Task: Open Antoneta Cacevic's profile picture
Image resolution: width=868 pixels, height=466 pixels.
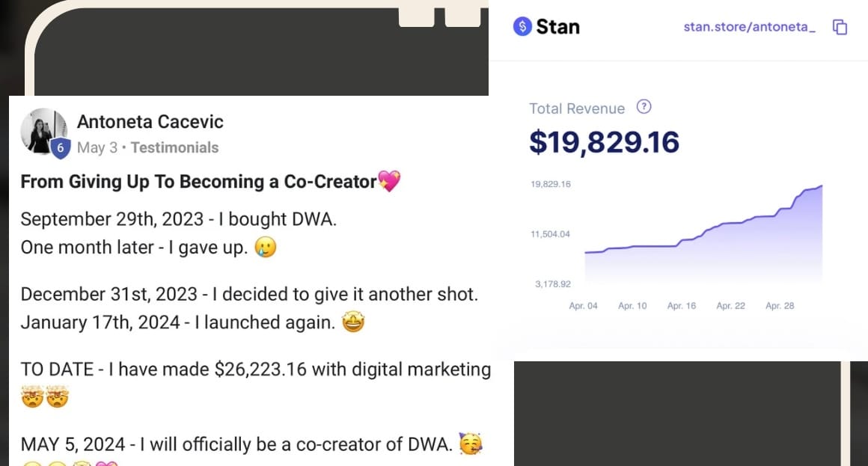Action: click(x=43, y=130)
